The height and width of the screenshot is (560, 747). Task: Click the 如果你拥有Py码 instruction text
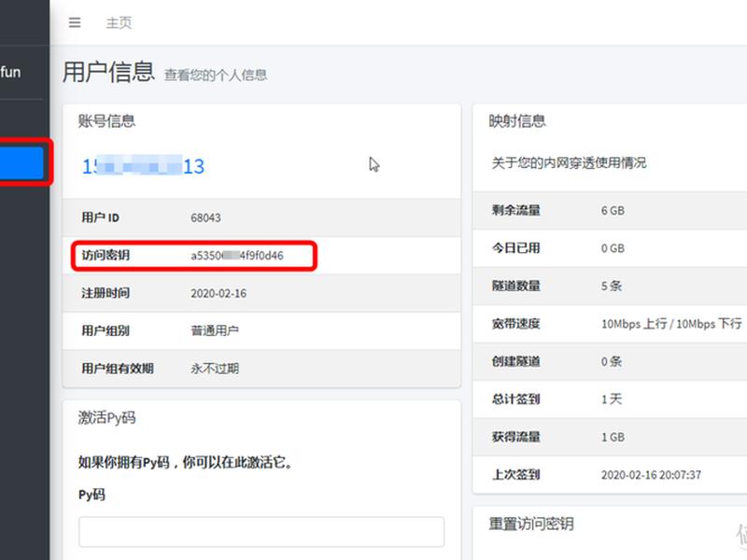point(185,462)
